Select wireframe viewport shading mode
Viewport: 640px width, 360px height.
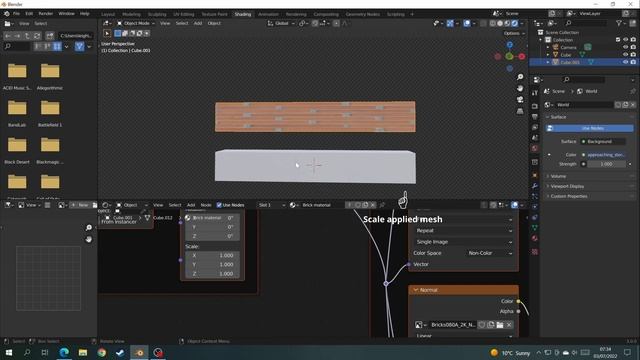(493, 23)
